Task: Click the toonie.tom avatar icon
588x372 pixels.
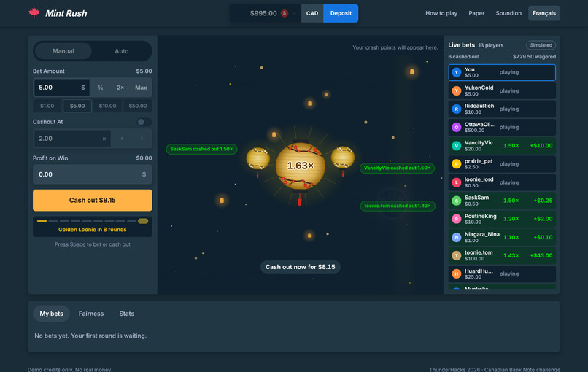Action: 457,255
